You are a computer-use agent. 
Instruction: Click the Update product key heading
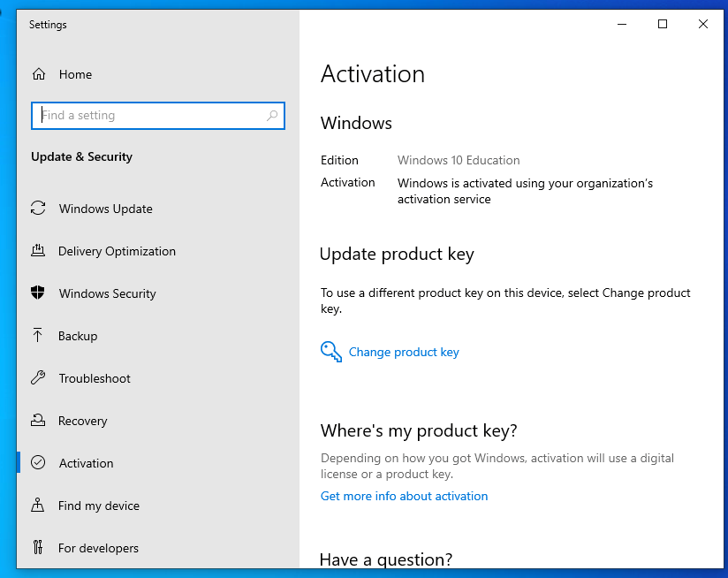397,255
